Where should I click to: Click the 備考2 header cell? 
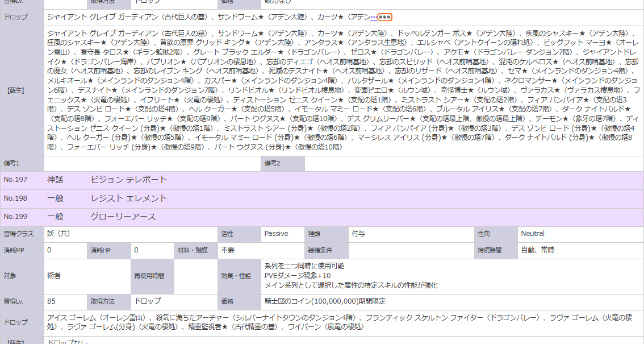(283, 164)
